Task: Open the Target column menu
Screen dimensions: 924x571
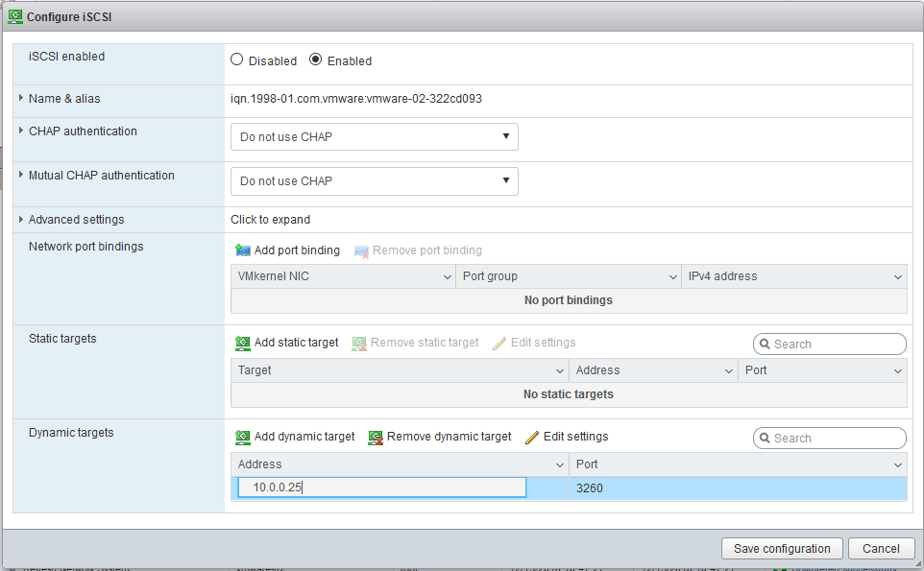Action: [560, 370]
